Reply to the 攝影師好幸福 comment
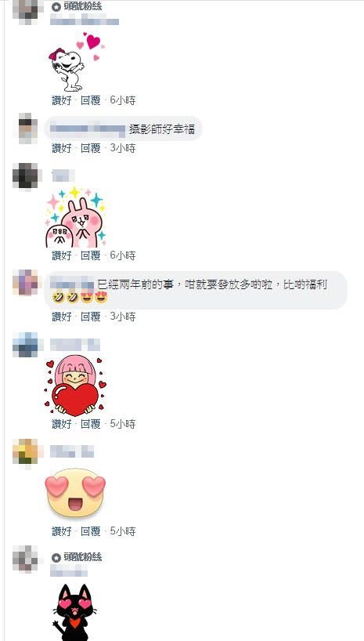The width and height of the screenshot is (364, 641). [90, 148]
